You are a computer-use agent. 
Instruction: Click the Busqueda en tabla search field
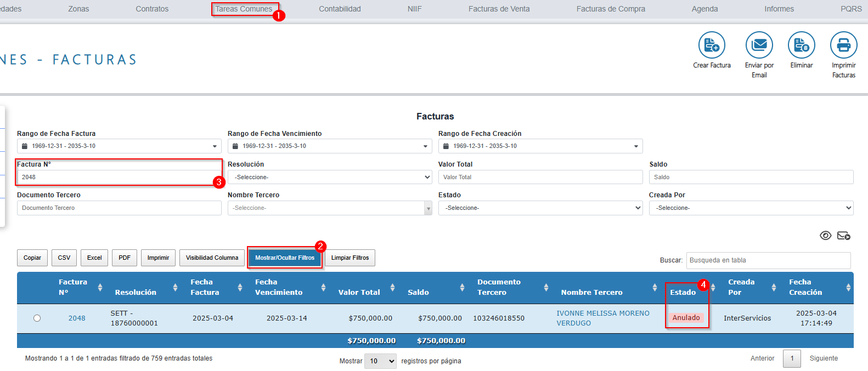tap(768, 260)
